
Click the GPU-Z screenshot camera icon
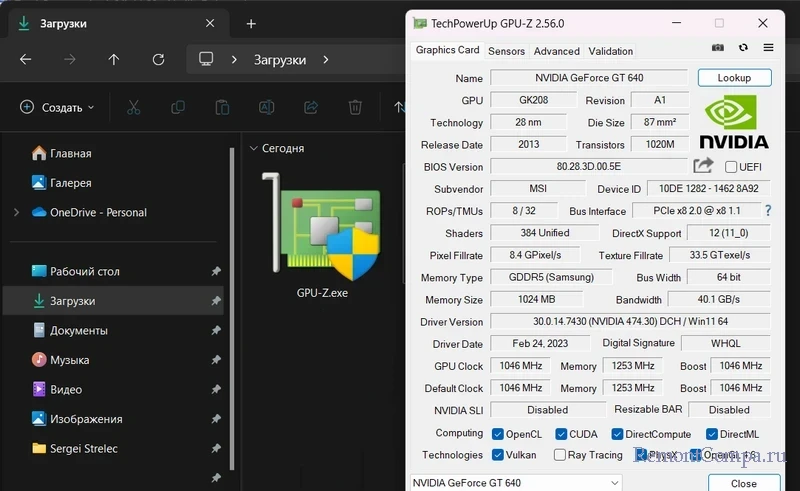(x=717, y=48)
